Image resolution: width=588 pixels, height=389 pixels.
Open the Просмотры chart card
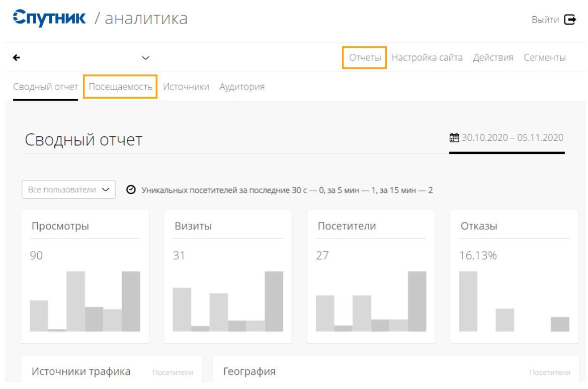tap(85, 277)
